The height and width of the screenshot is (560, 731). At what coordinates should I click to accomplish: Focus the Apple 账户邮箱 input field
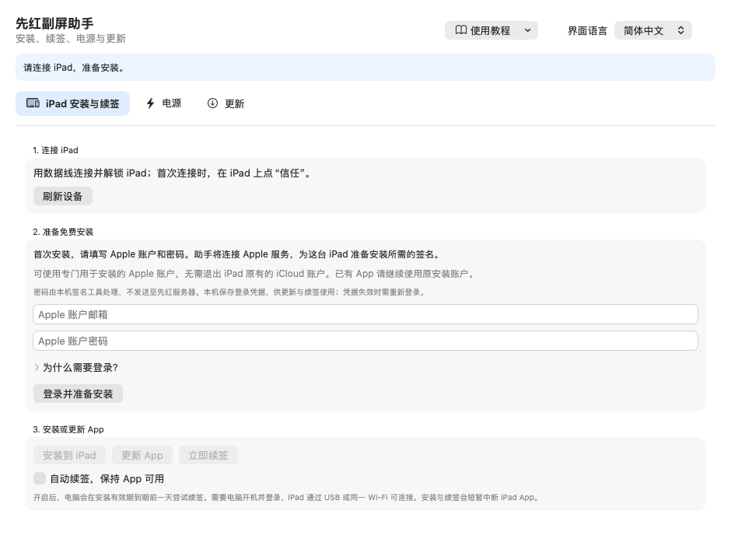(365, 315)
